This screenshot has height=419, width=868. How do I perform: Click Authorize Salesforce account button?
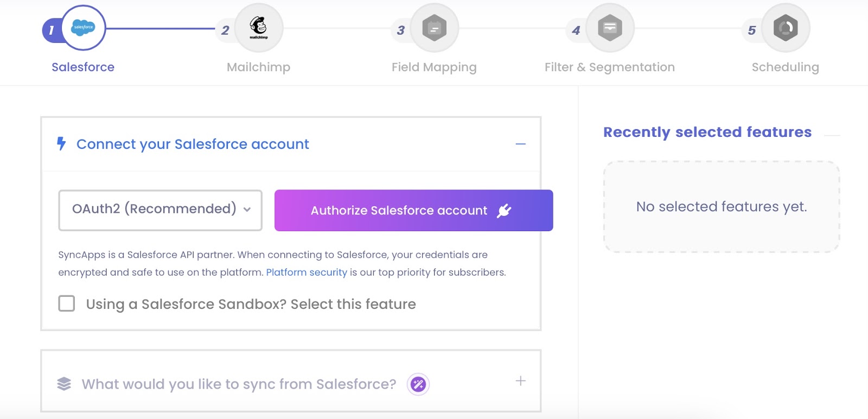(414, 211)
